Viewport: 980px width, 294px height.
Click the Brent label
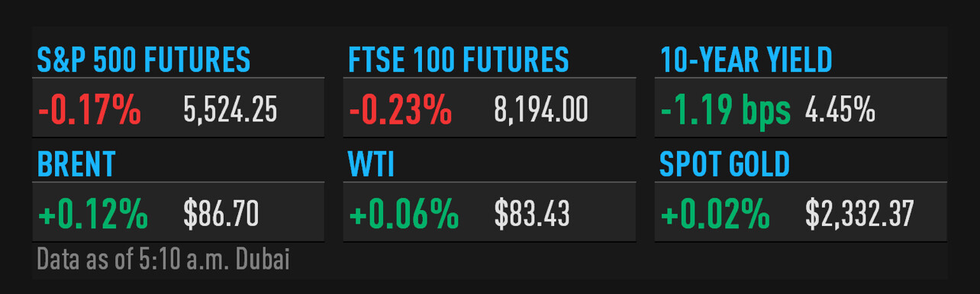[76, 165]
